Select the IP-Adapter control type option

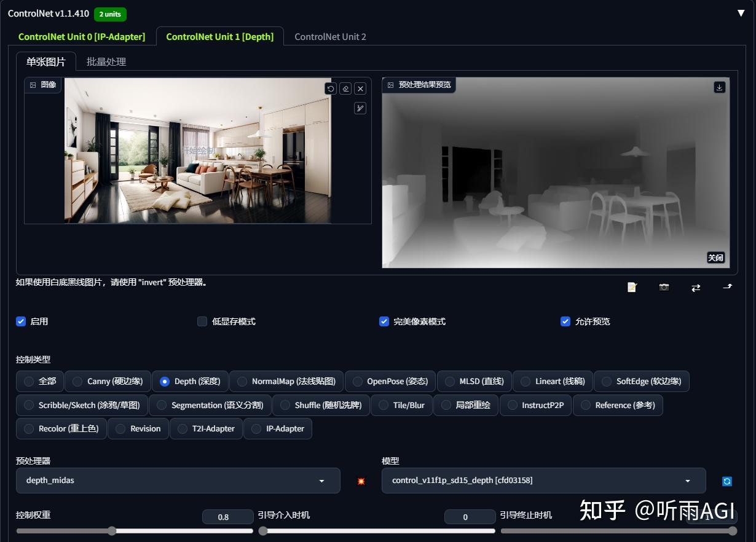tap(278, 428)
